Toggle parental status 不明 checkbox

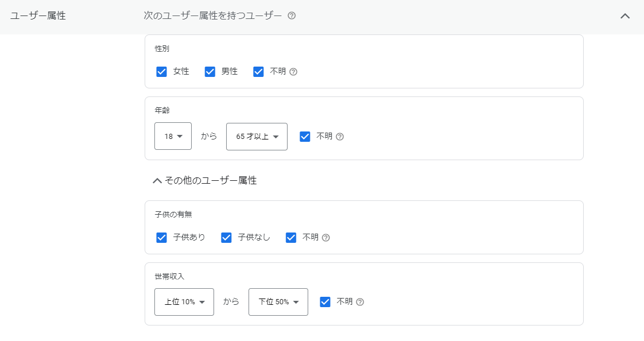291,238
